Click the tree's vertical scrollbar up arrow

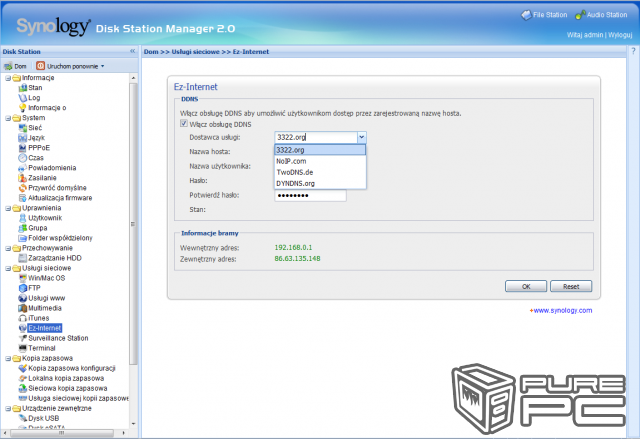click(x=133, y=78)
